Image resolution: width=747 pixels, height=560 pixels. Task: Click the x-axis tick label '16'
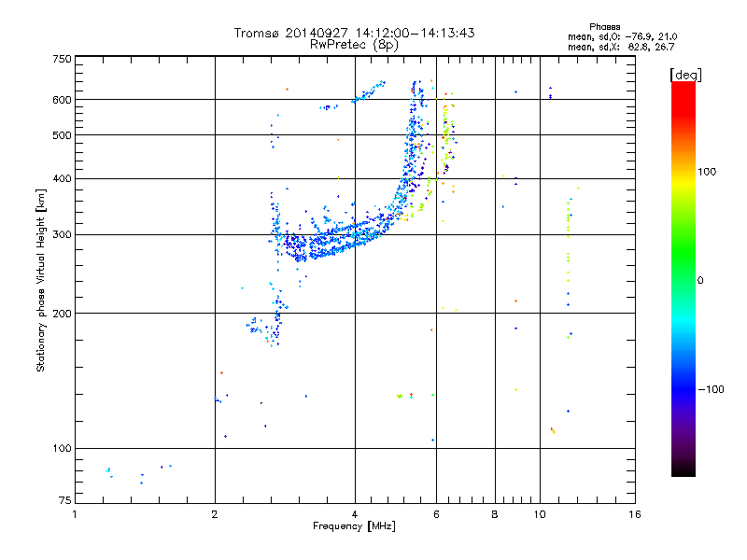pos(635,514)
